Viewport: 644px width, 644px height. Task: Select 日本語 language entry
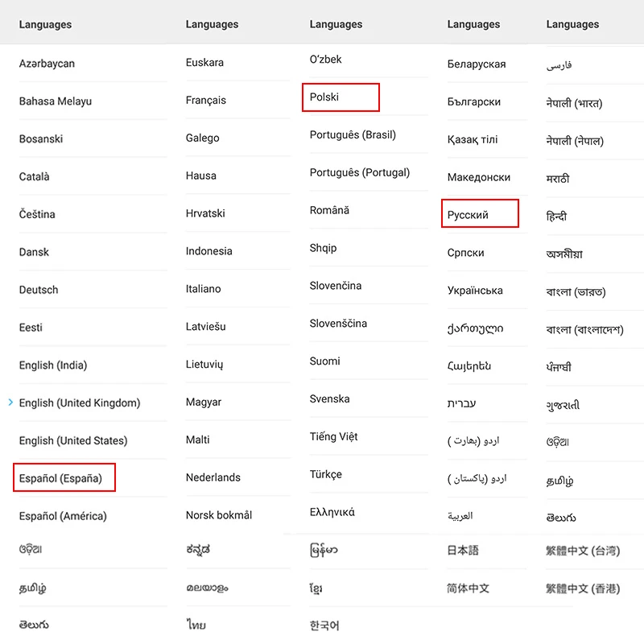pyautogui.click(x=463, y=550)
